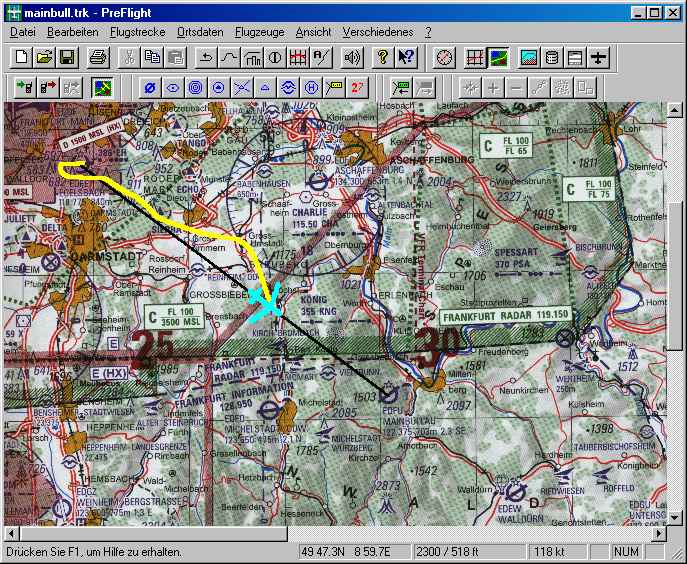Screen dimensions: 687x564
Task: Click the center crosshair star icon
Action: pos(470,88)
